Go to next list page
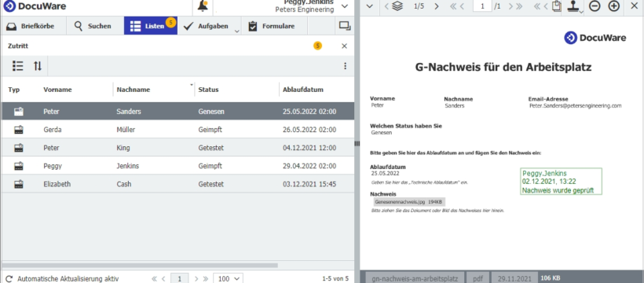The image size is (644, 283). (196, 278)
